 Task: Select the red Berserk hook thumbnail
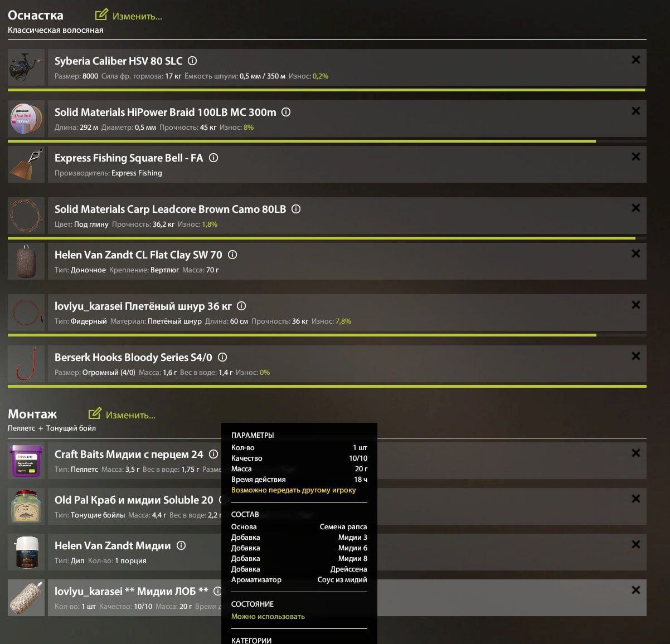26,364
